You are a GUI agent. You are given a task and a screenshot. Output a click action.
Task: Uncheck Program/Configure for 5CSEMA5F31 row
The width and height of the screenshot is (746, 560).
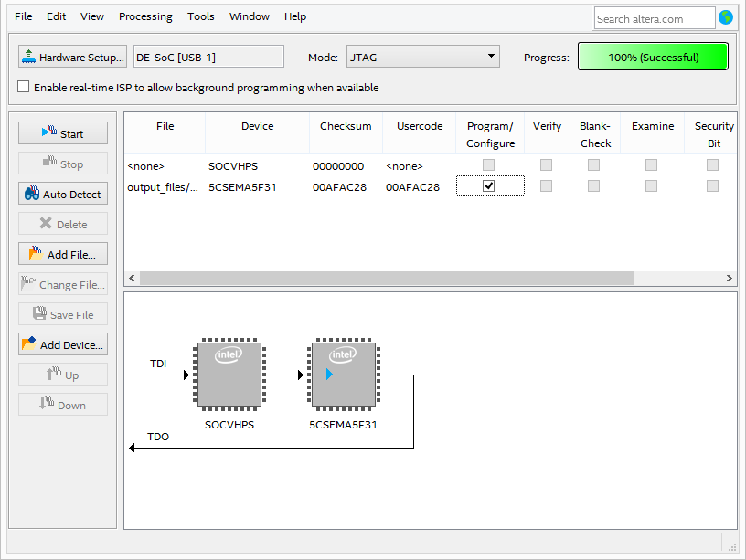488,185
